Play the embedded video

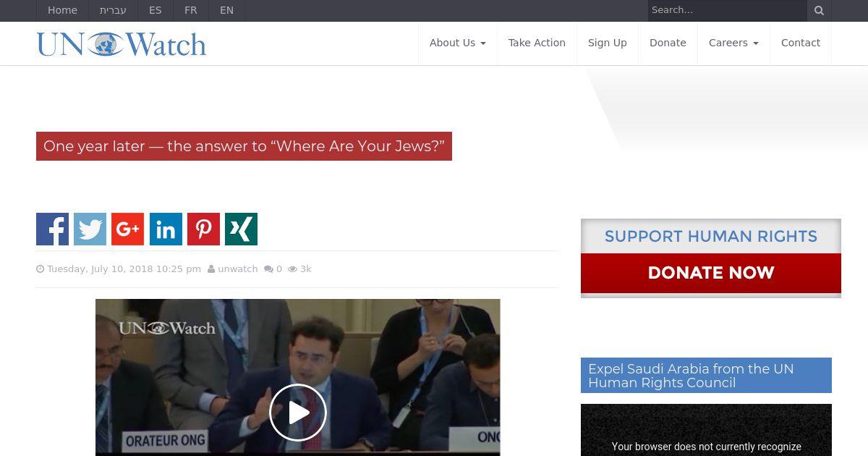tap(298, 413)
